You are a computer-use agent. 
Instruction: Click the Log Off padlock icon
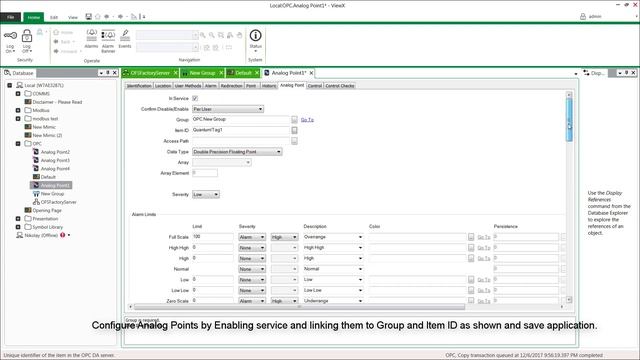pos(27,36)
